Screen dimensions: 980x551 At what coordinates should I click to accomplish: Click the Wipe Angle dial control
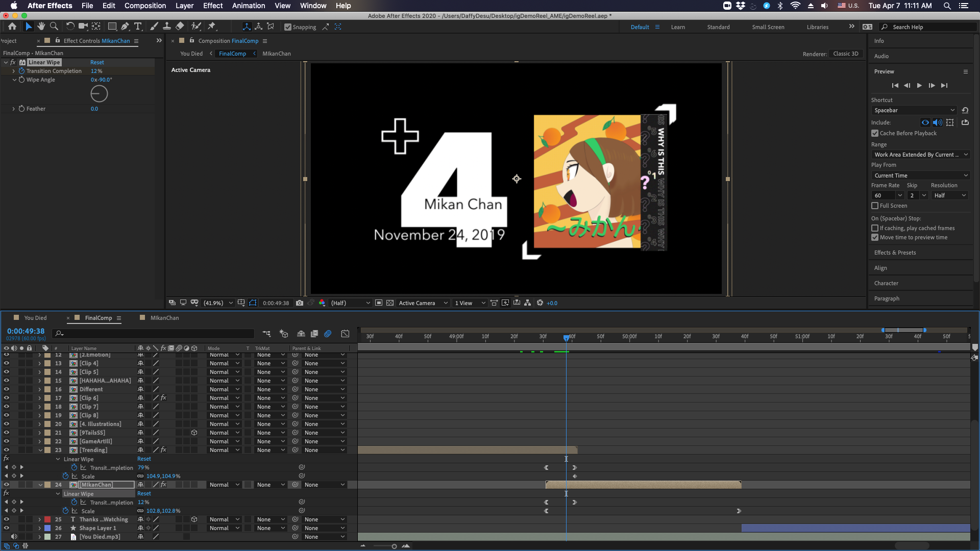[x=99, y=94]
